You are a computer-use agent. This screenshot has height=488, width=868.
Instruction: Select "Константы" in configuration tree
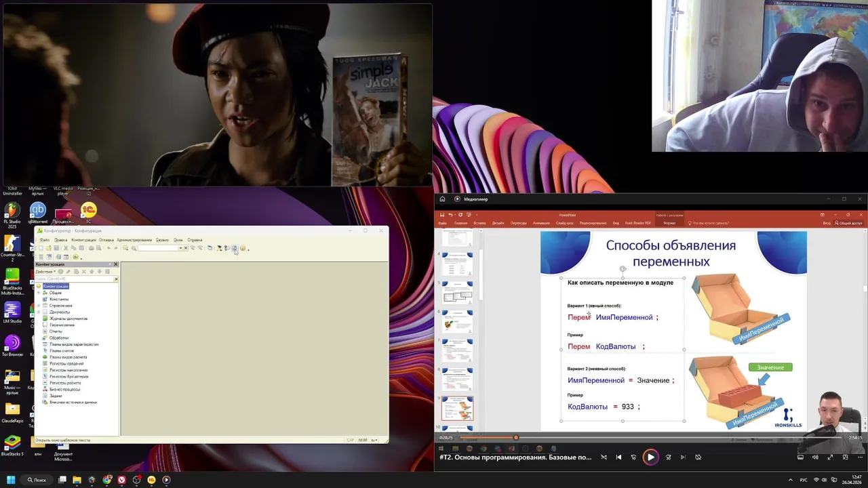click(59, 299)
